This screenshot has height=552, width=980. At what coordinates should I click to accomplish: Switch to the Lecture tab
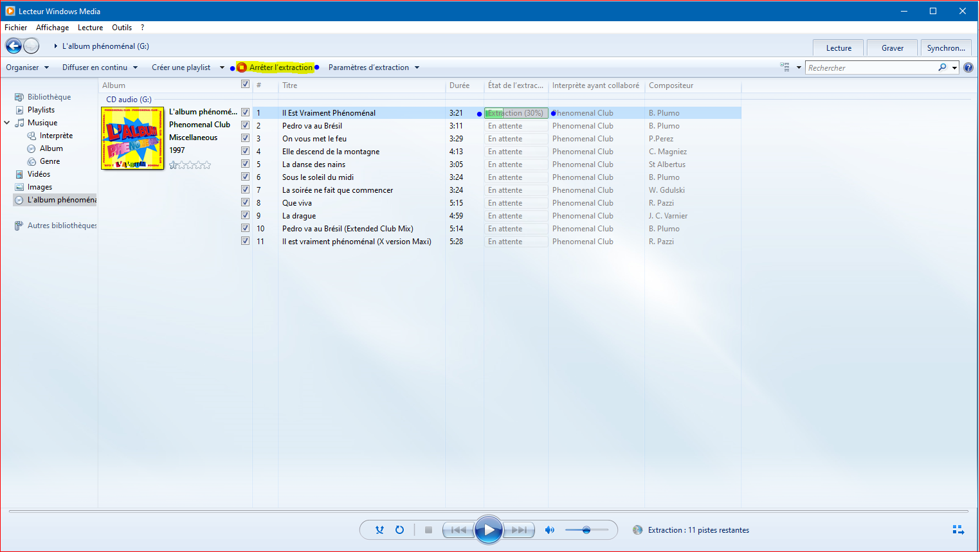(x=839, y=48)
